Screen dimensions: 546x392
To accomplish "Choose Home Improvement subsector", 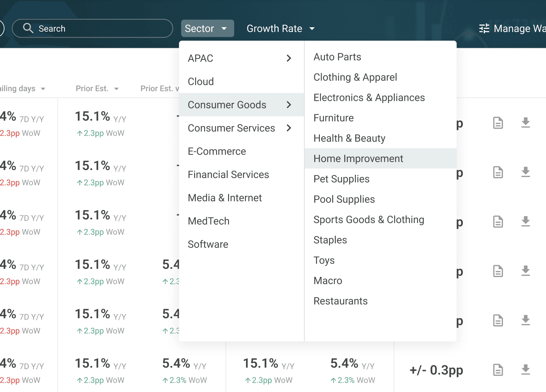I will [381, 158].
